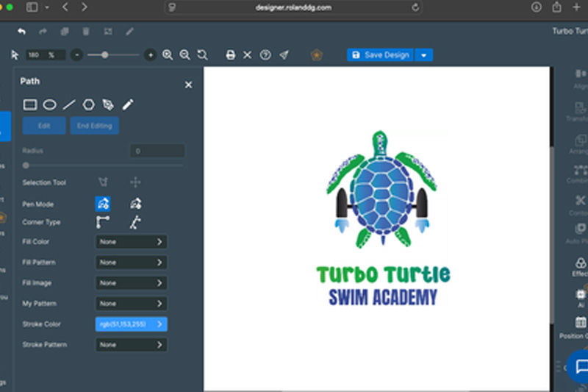Screen dimensions: 588x392
Task: Click the Radius slider handle
Action: [26, 165]
